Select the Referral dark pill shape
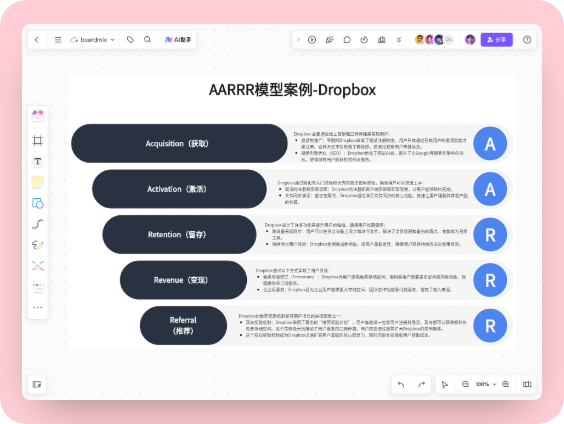564x424 pixels. [x=183, y=325]
